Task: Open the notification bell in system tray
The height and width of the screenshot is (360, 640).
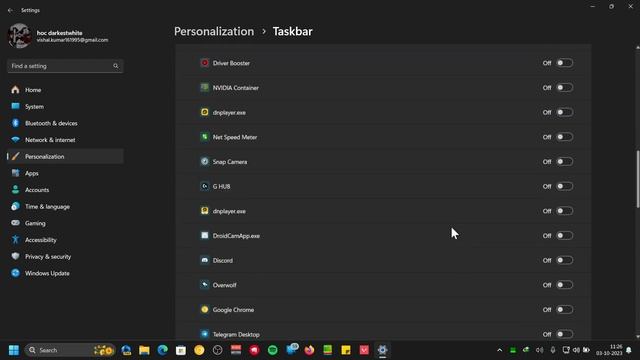Action: tap(629, 350)
